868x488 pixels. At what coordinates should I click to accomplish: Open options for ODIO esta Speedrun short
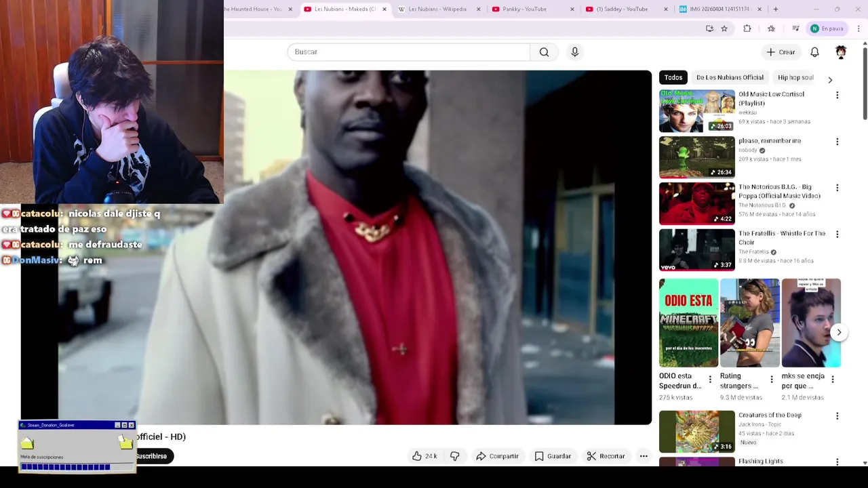pyautogui.click(x=710, y=380)
